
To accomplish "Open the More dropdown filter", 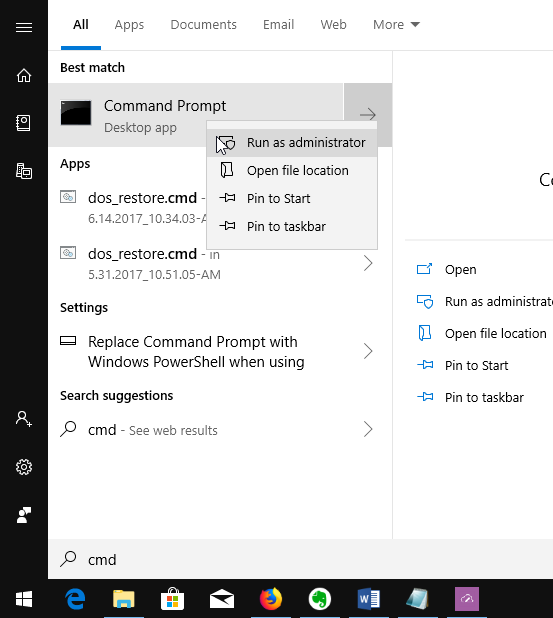I will (396, 25).
